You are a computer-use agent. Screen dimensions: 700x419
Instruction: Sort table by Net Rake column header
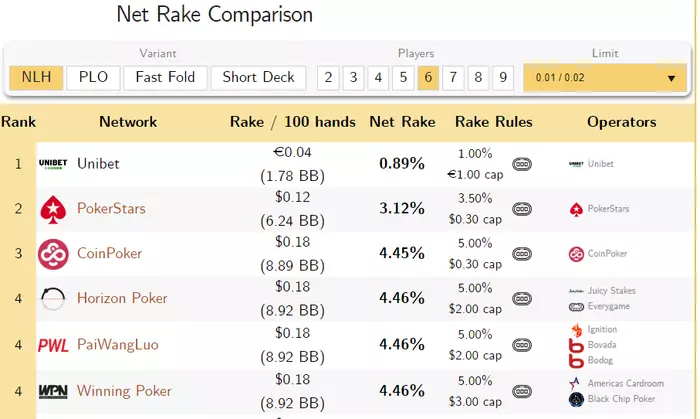[x=402, y=122]
